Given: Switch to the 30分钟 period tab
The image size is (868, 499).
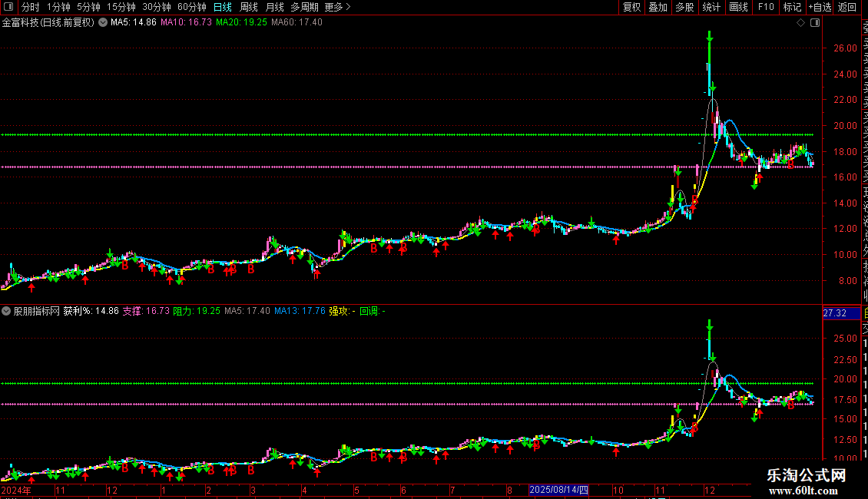Looking at the screenshot, I should (157, 7).
